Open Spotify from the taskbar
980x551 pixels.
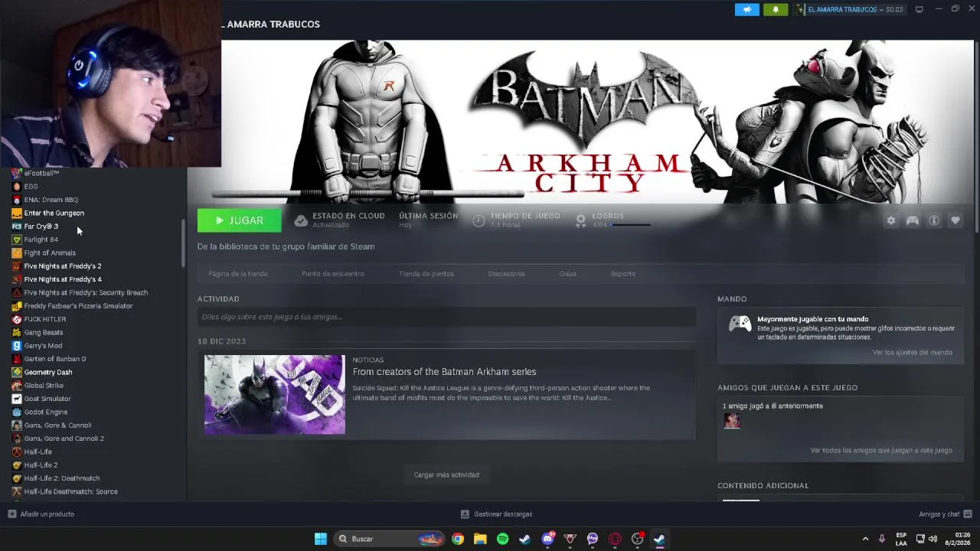[502, 539]
